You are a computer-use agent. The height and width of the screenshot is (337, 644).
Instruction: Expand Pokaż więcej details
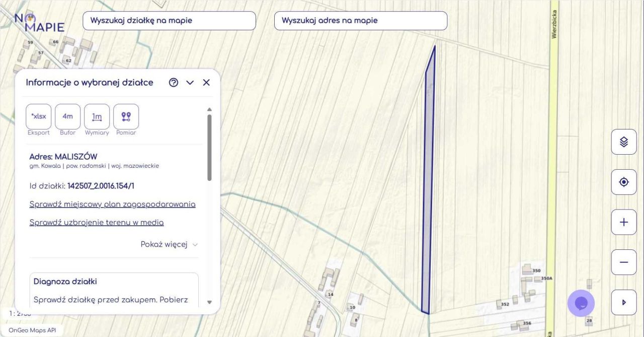pos(169,244)
